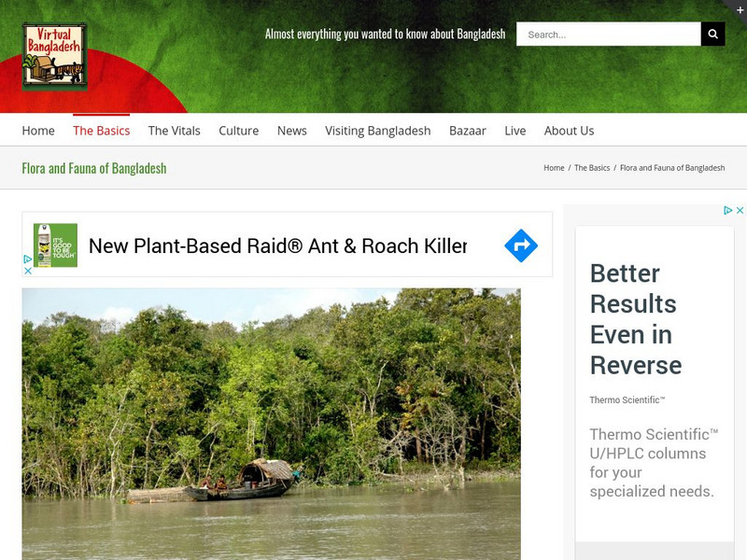Click the Home breadcrumb link
The image size is (747, 560).
[554, 168]
